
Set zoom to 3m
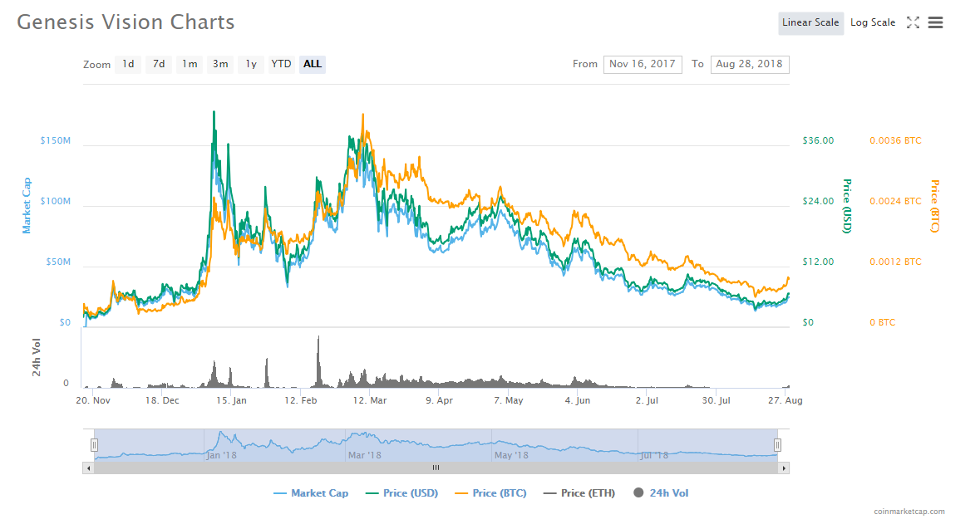pos(220,64)
